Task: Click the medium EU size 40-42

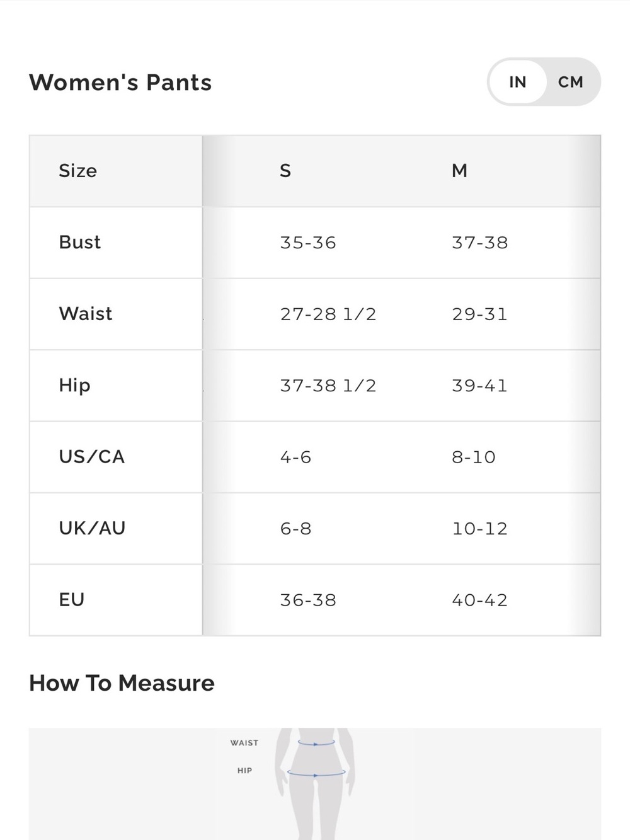Action: [479, 600]
